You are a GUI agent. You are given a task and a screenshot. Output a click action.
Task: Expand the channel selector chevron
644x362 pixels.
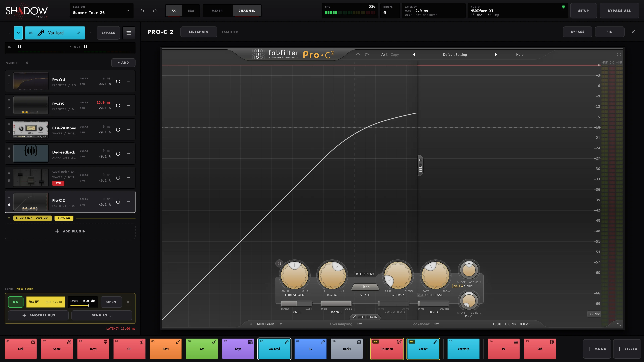coord(18,33)
